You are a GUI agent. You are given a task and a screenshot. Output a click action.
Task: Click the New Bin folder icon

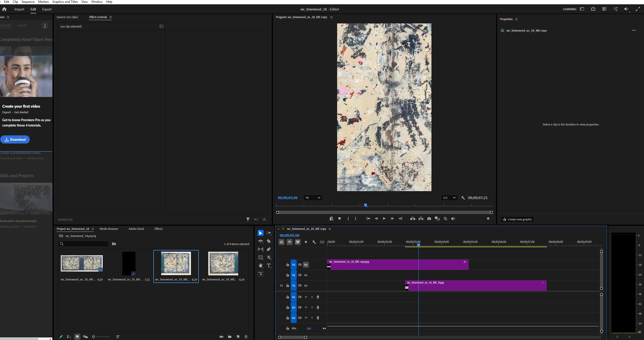(x=230, y=337)
